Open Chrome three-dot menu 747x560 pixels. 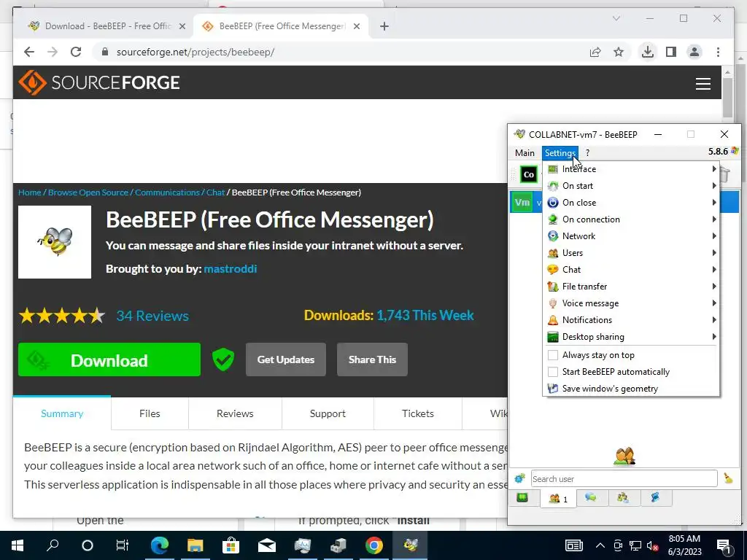(718, 52)
